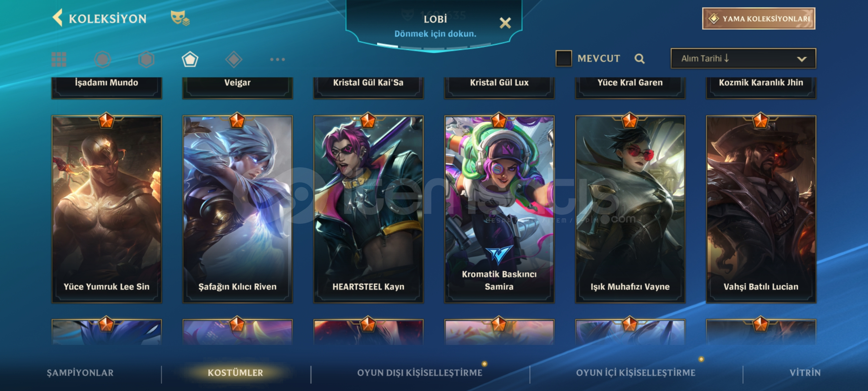The height and width of the screenshot is (391, 868).
Task: Go back using the Koleksiyon arrow
Action: pos(58,18)
